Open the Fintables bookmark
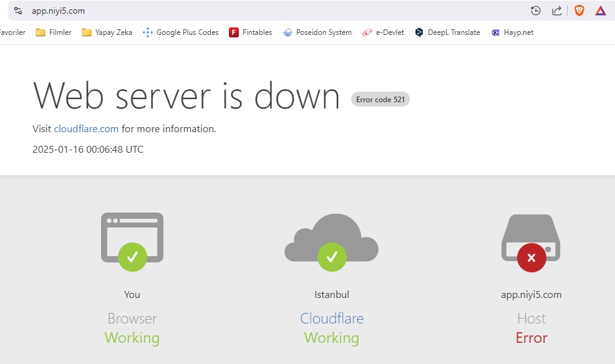The height and width of the screenshot is (364, 615). (x=250, y=32)
